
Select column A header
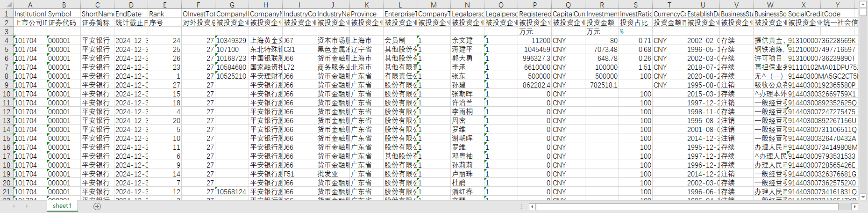tap(30, 5)
